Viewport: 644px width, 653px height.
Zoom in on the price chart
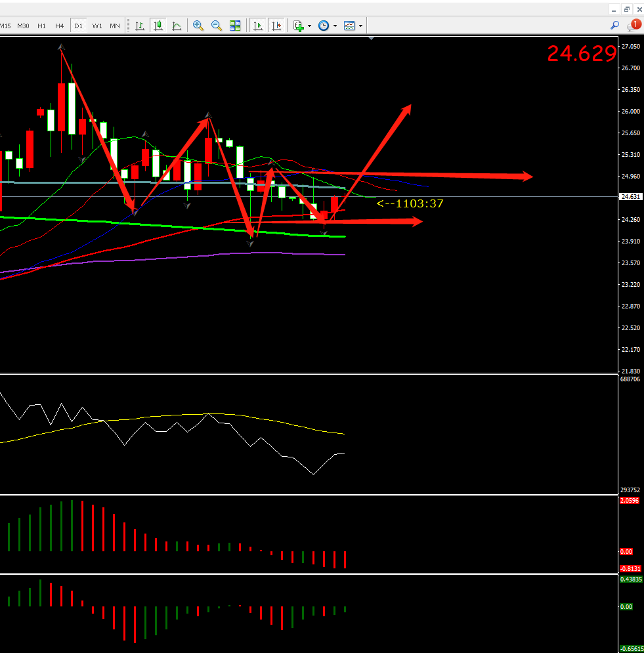point(198,26)
